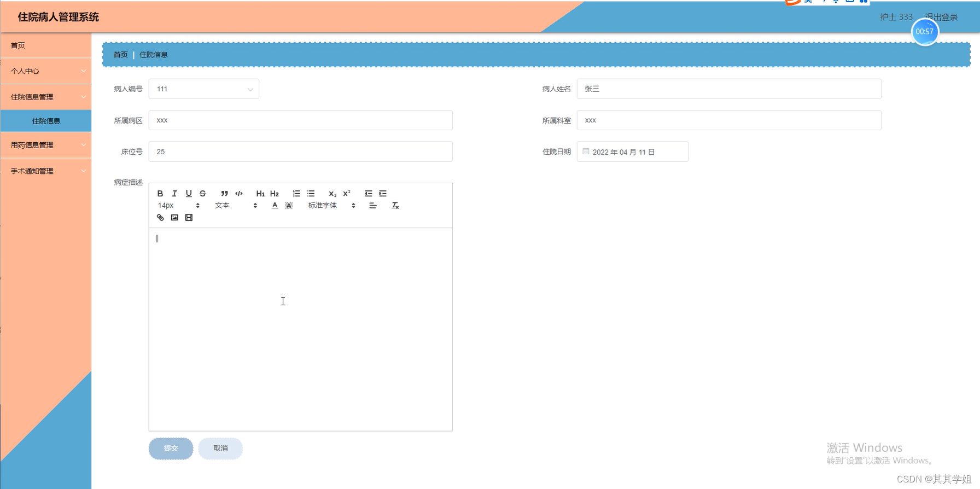Apply superscript formatting
The height and width of the screenshot is (489, 980).
[347, 194]
